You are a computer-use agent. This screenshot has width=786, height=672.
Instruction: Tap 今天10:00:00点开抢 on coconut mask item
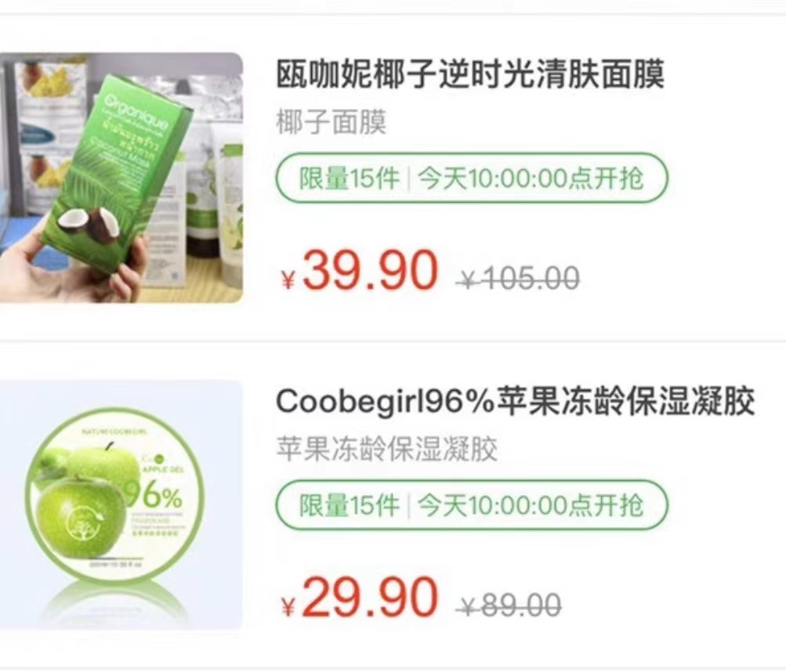[531, 178]
